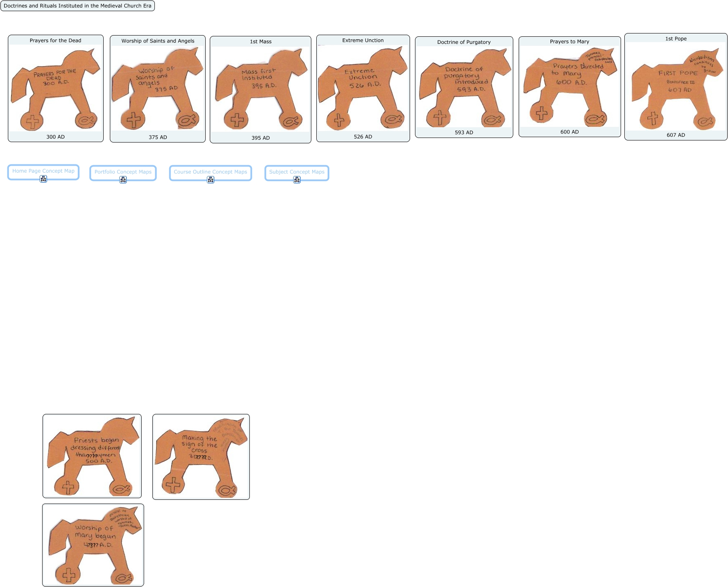Image resolution: width=728 pixels, height=587 pixels.
Task: Select the Priests began dressing different horse
Action: coord(92,456)
